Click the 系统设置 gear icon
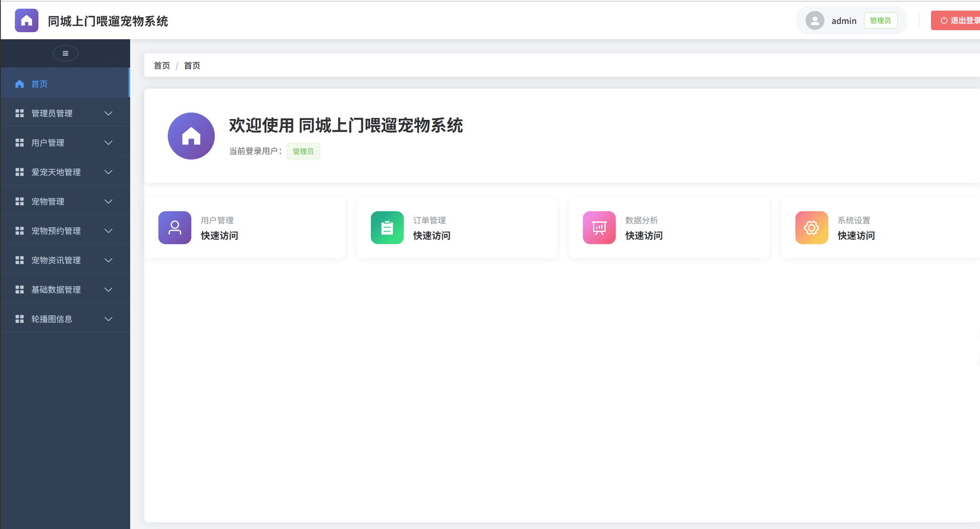This screenshot has height=529, width=980. [x=812, y=228]
